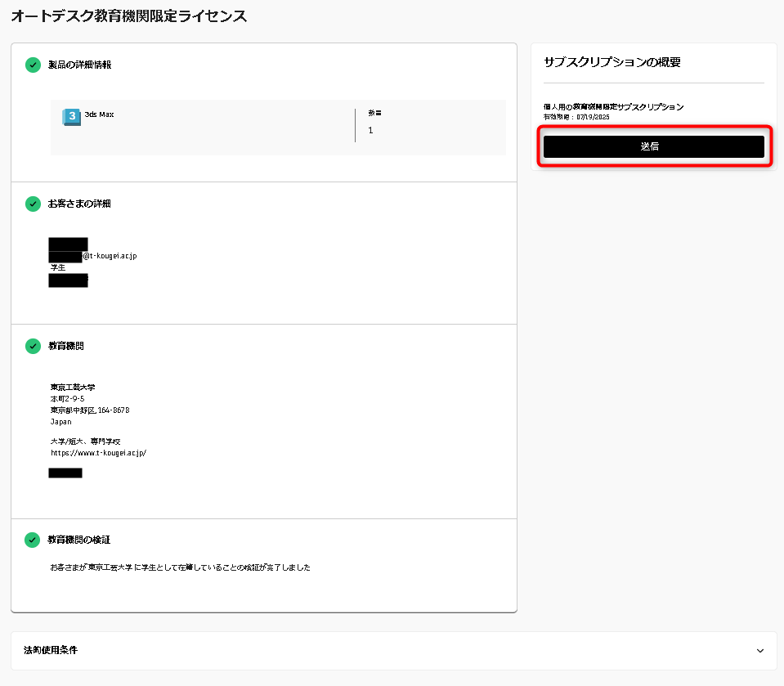Click the expiry date 07/19/2025 line
Screen dimensions: 784x686
[x=576, y=117]
